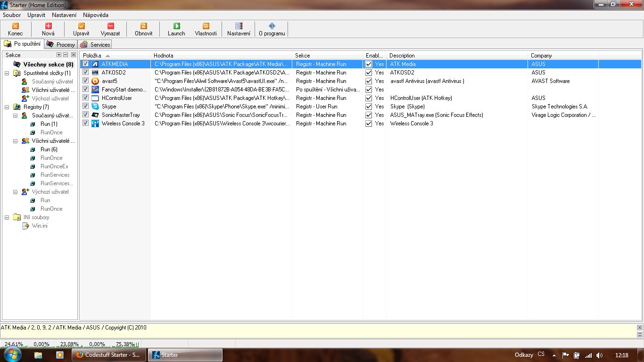Collapse the node containing Run (6)
Viewport: 644px width, 362px height.
[x=16, y=141]
